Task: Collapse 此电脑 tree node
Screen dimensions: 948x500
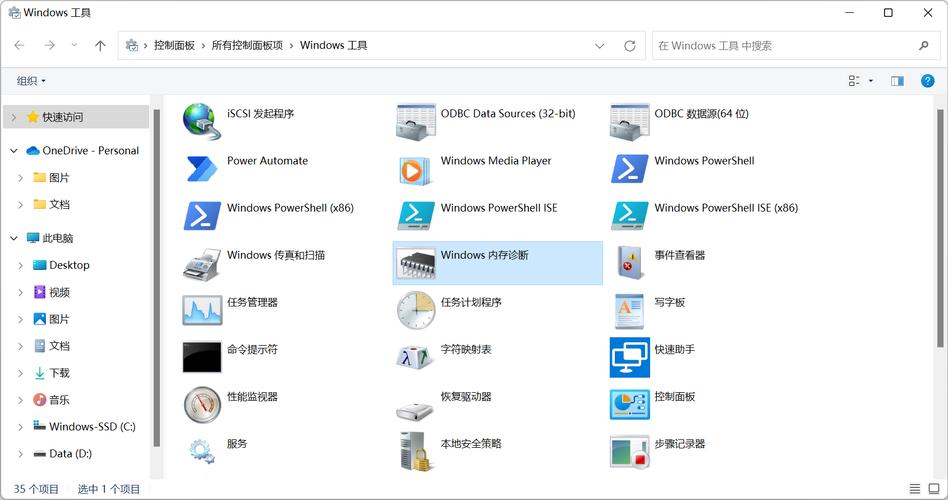Action: pos(14,238)
